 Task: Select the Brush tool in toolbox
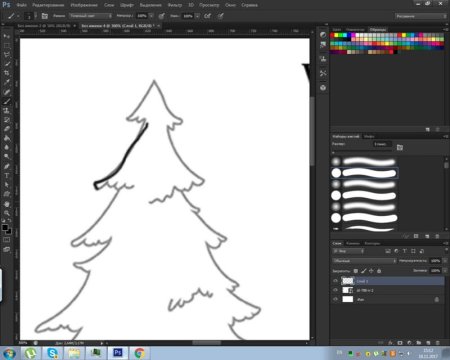tap(7, 101)
